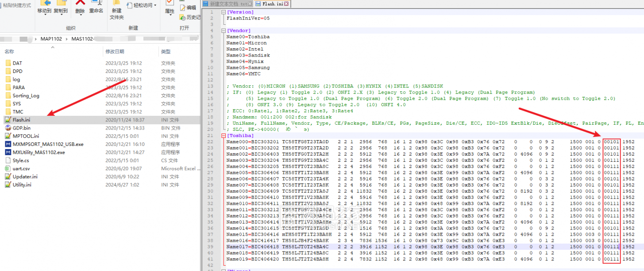Click the date 2024/6/27 1:02 for Utility.ini

[123, 185]
